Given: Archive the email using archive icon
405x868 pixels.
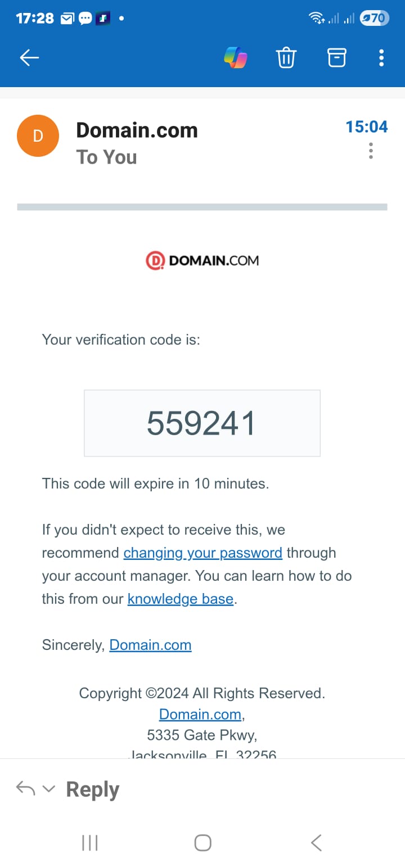Looking at the screenshot, I should click(336, 57).
